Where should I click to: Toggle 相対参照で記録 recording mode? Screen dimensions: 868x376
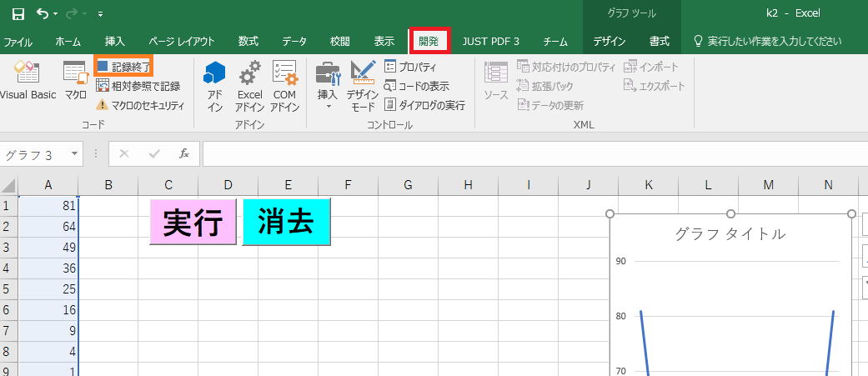point(138,86)
